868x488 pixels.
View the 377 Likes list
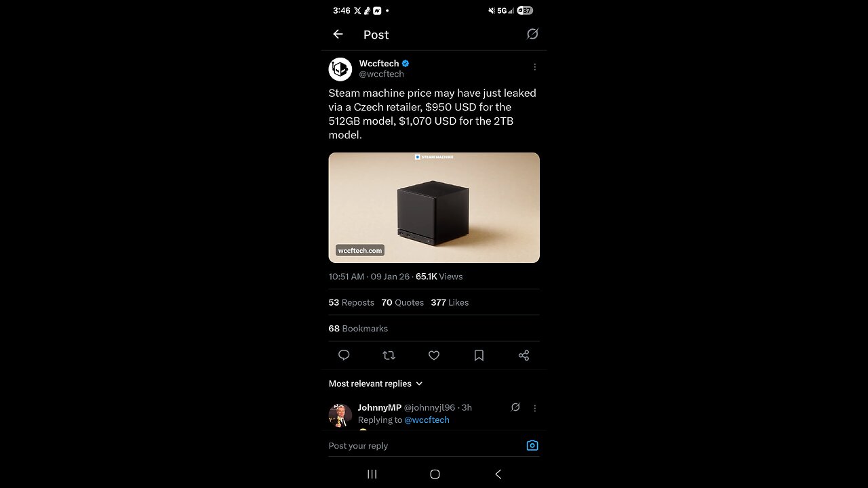click(x=450, y=302)
